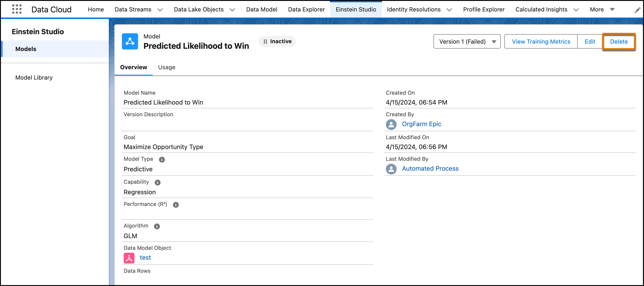Click the View Training Metrics button

pos(541,42)
